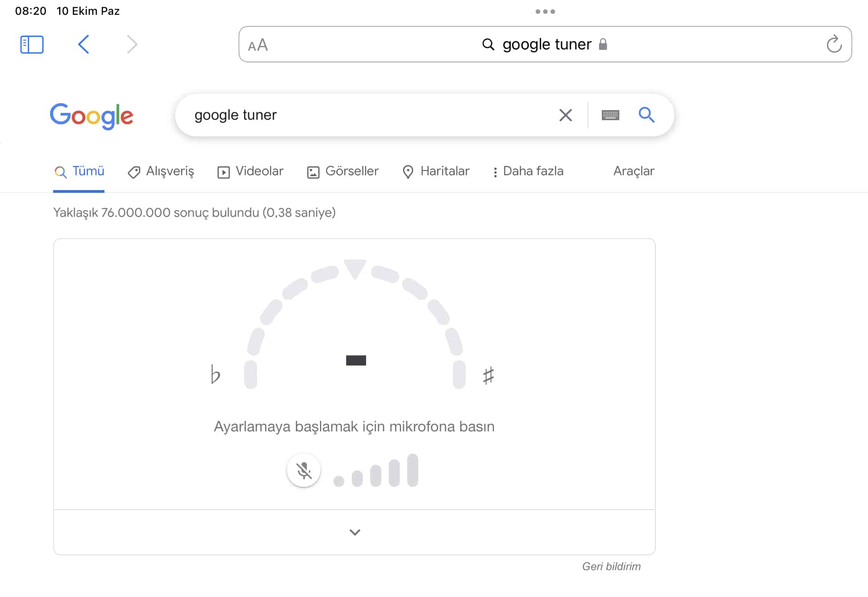The height and width of the screenshot is (597, 868).
Task: Expand the tuner card with chevron
Action: 355,532
